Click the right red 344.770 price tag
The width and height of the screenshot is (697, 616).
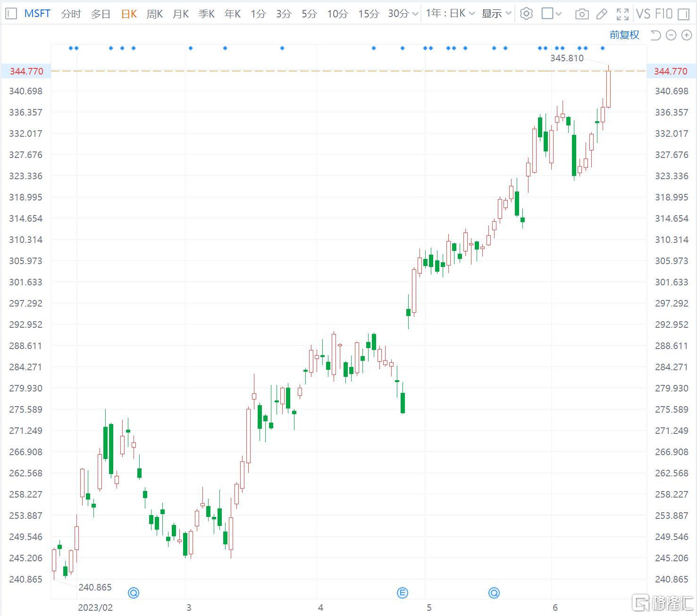671,71
